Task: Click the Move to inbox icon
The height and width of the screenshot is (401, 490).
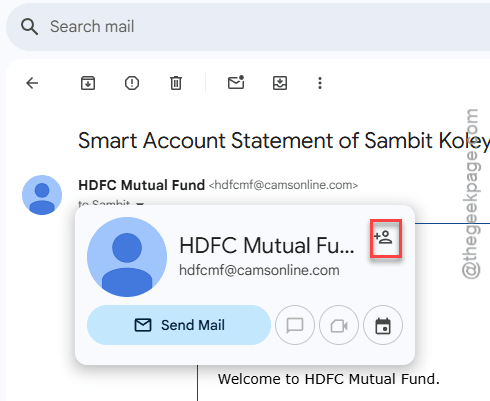Action: coord(280,83)
